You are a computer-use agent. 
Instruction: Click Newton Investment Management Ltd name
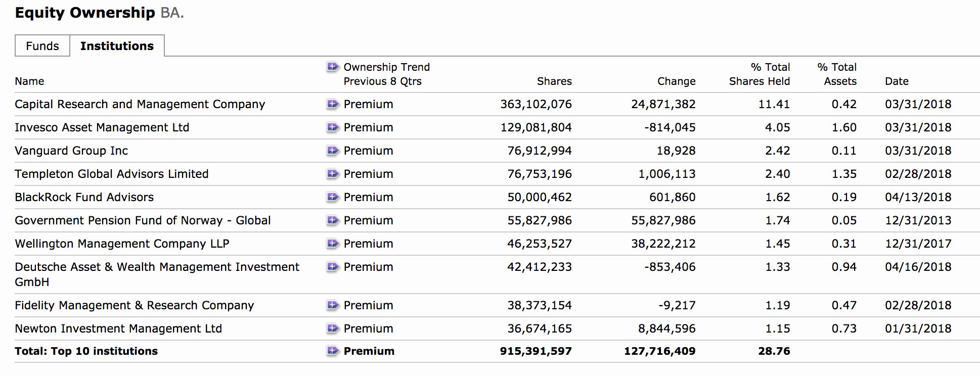[118, 328]
